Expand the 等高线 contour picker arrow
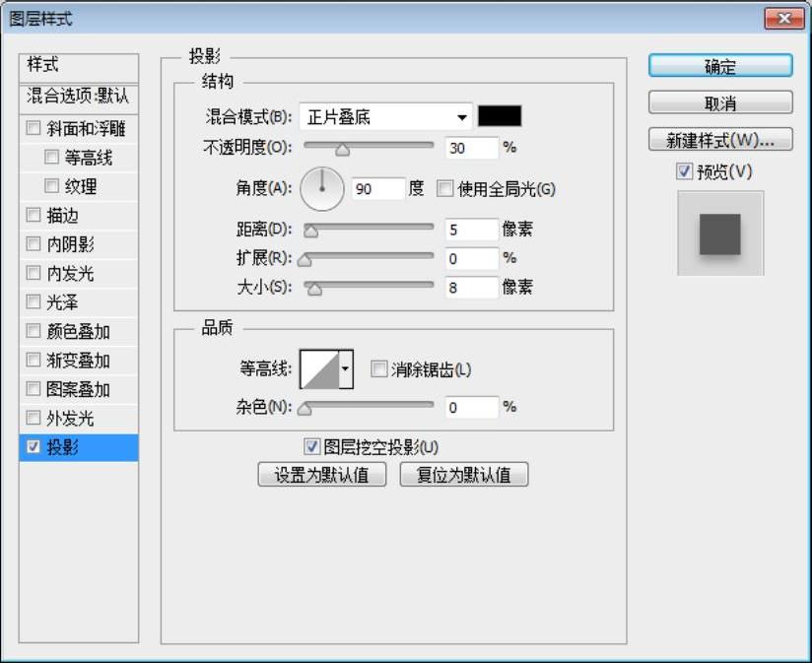 (x=346, y=369)
